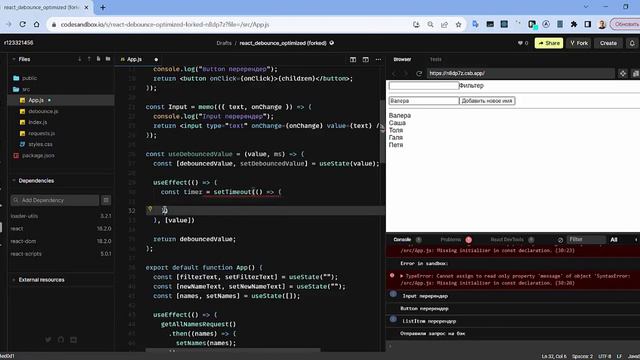This screenshot has width=640, height=360.
Task: Click the UTF-8 encoding status item
Action: click(604, 356)
